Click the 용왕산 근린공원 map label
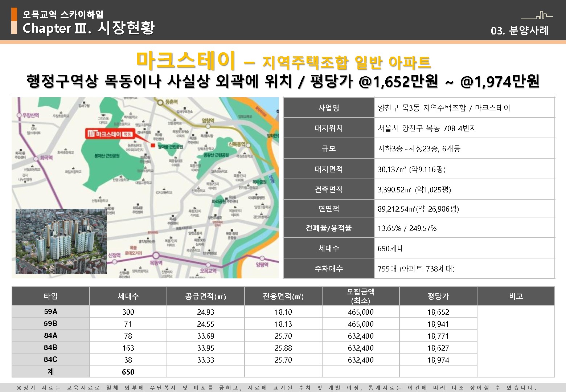 [x=216, y=155]
